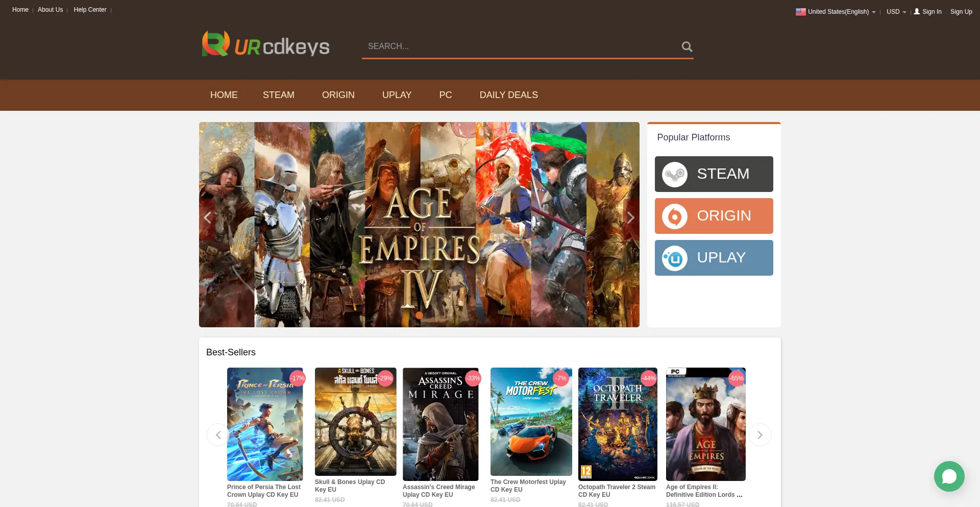The width and height of the screenshot is (980, 507).
Task: Click the -7% discount badge
Action: [561, 378]
